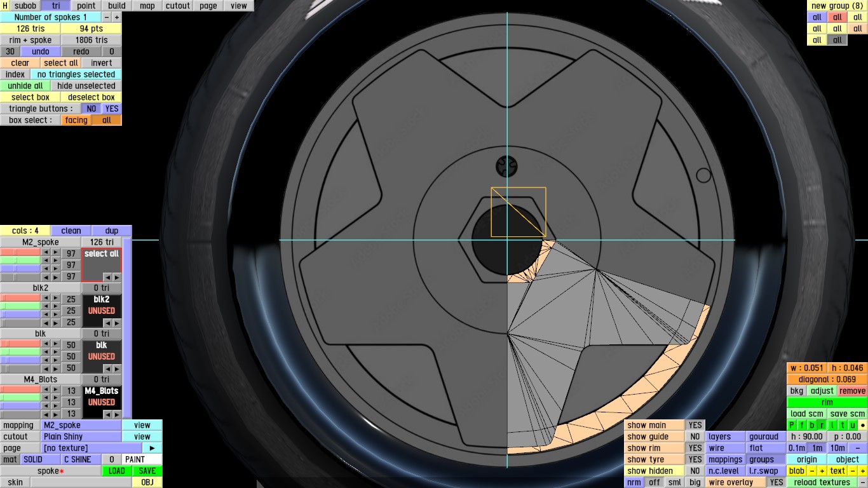Click the next arrow in M2_spoke swatch
The height and width of the screenshot is (488, 868).
(116, 277)
